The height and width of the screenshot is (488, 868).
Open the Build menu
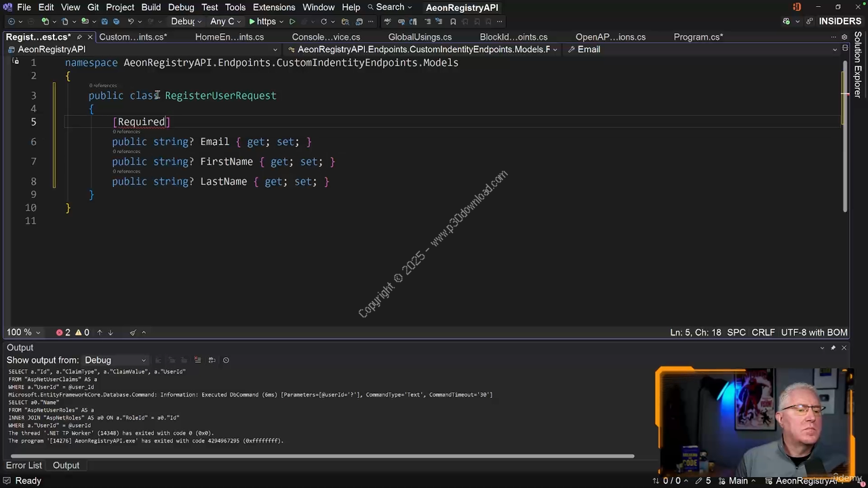point(151,7)
